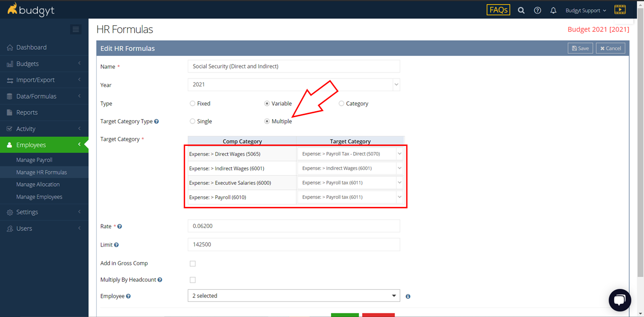Click info icon beside Employee dropdown
This screenshot has height=317, width=644.
point(408,296)
